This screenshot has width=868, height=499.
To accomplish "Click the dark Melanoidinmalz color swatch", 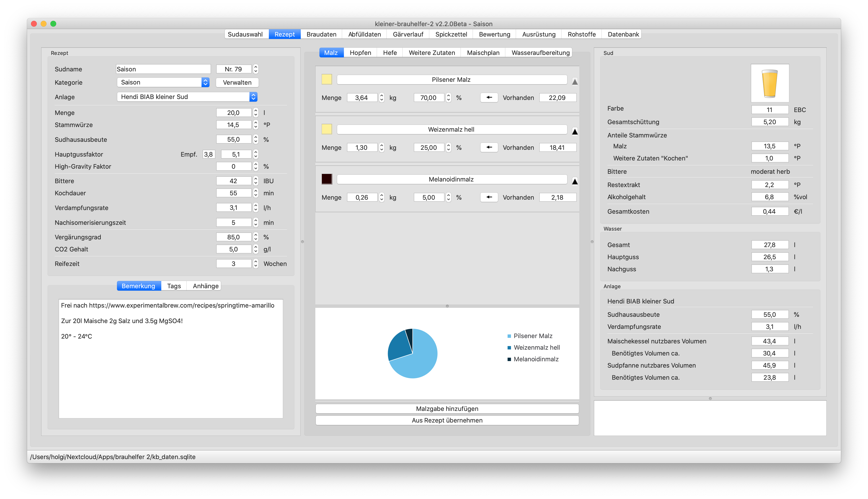I will [326, 179].
